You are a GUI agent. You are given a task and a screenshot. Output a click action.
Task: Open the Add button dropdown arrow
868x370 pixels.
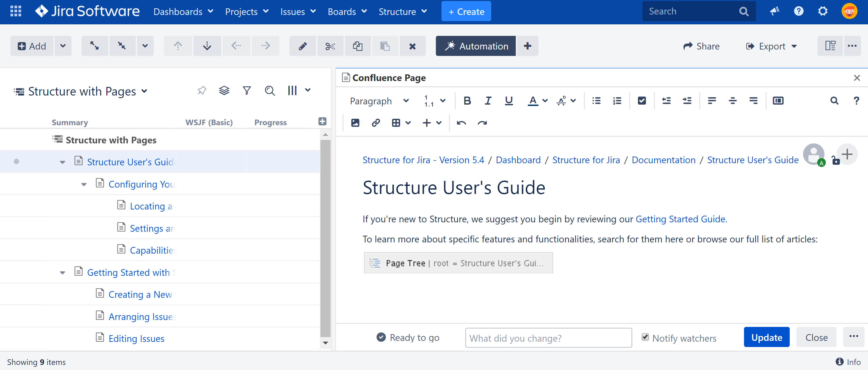63,46
